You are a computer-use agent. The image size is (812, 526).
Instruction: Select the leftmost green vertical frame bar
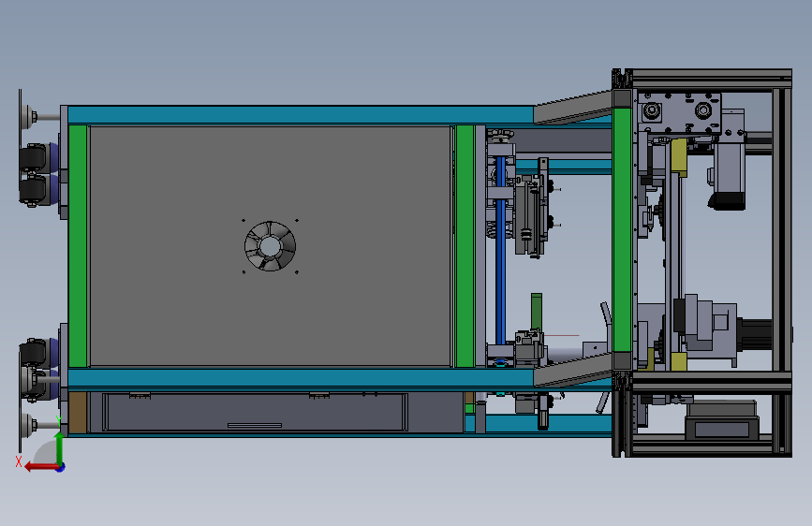coord(78,246)
